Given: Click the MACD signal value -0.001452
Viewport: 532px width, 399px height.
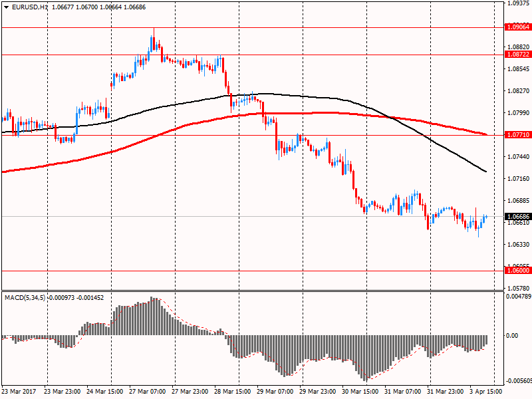Looking at the screenshot, I should point(90,298).
